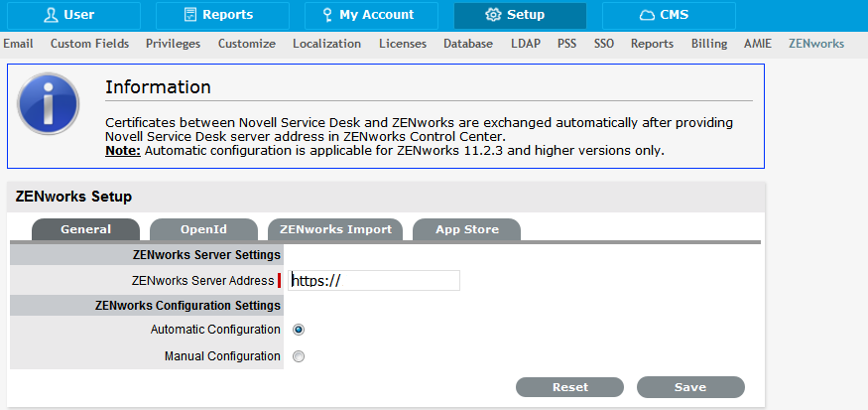This screenshot has height=410, width=868.
Task: Click the My Account key icon
Action: tap(326, 15)
